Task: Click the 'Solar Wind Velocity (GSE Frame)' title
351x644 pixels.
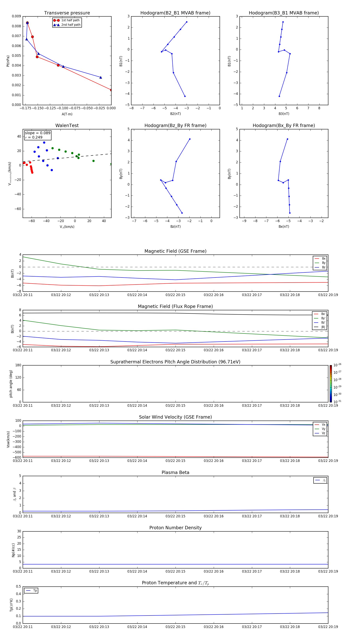Action: (175, 417)
